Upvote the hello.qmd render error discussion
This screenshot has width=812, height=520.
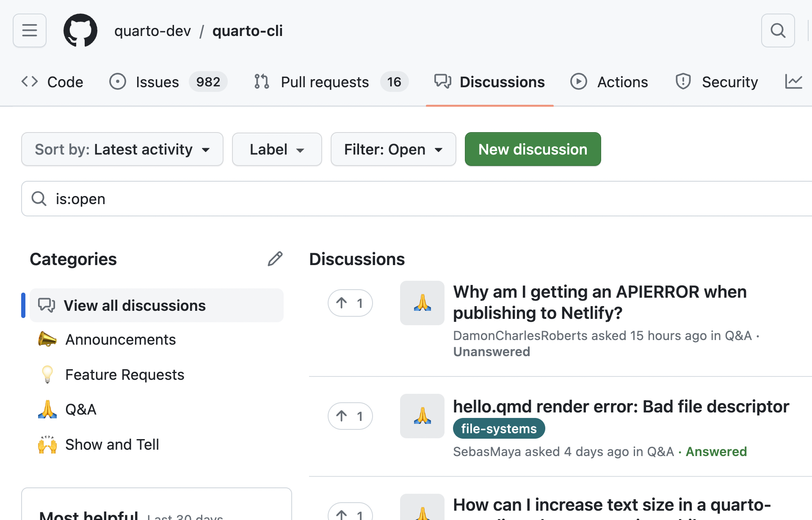pyautogui.click(x=350, y=416)
